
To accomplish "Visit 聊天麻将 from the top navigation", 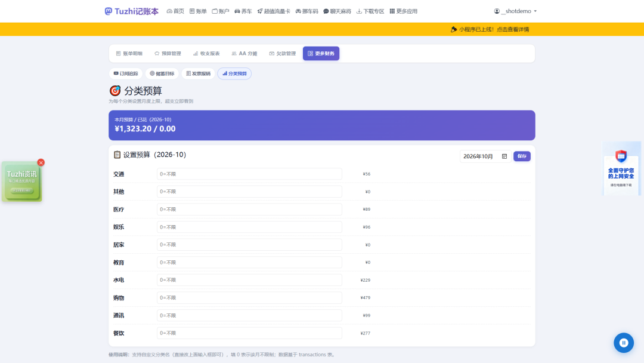I will [x=337, y=11].
